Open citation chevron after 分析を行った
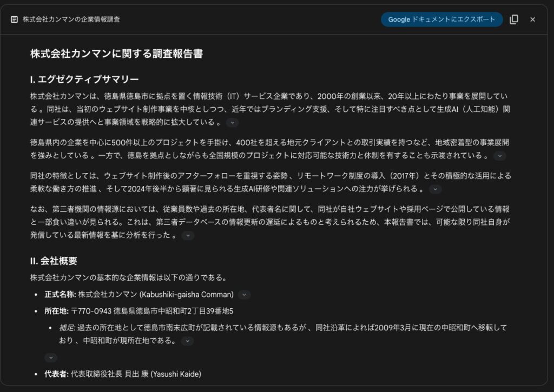Image resolution: width=554 pixels, height=392 pixels. pos(188,235)
